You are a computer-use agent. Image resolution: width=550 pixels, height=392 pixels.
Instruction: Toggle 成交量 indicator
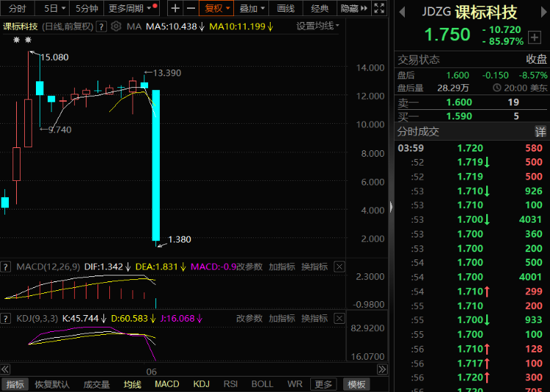97,384
